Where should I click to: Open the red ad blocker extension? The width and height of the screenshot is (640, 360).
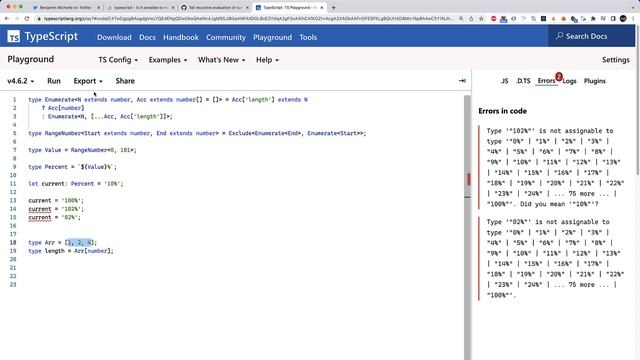pyautogui.click(x=493, y=18)
